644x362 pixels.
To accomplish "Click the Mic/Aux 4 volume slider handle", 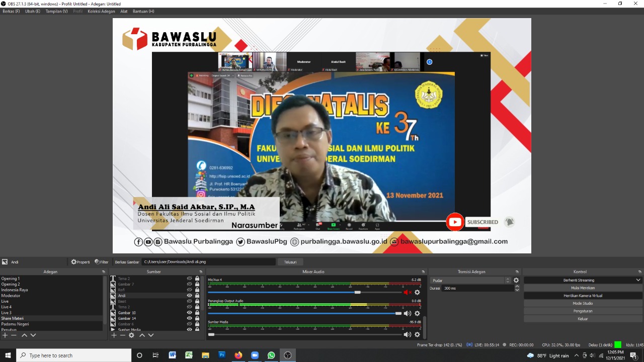I will 357,292.
